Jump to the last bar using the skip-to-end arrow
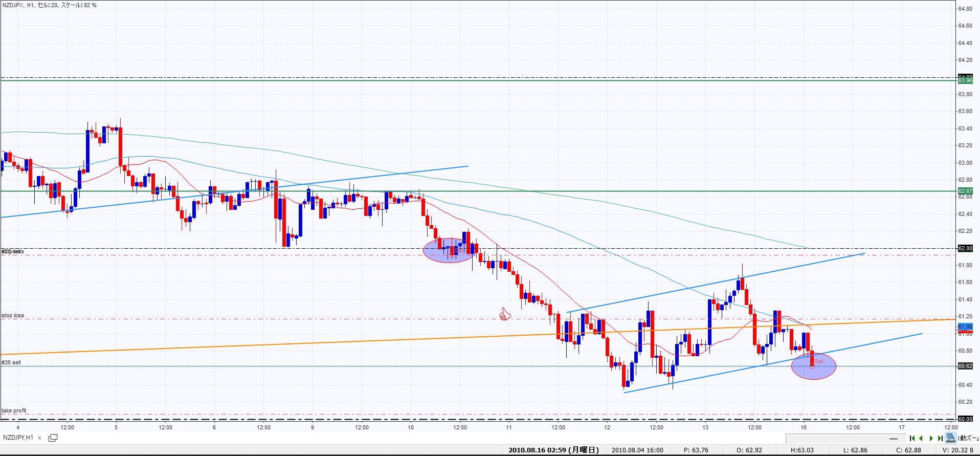Viewport: 980px width, 456px height. [x=940, y=438]
